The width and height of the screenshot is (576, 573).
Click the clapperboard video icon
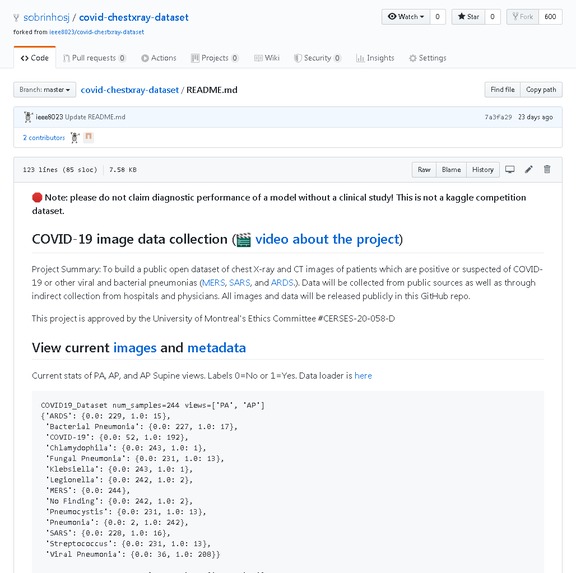(x=244, y=240)
